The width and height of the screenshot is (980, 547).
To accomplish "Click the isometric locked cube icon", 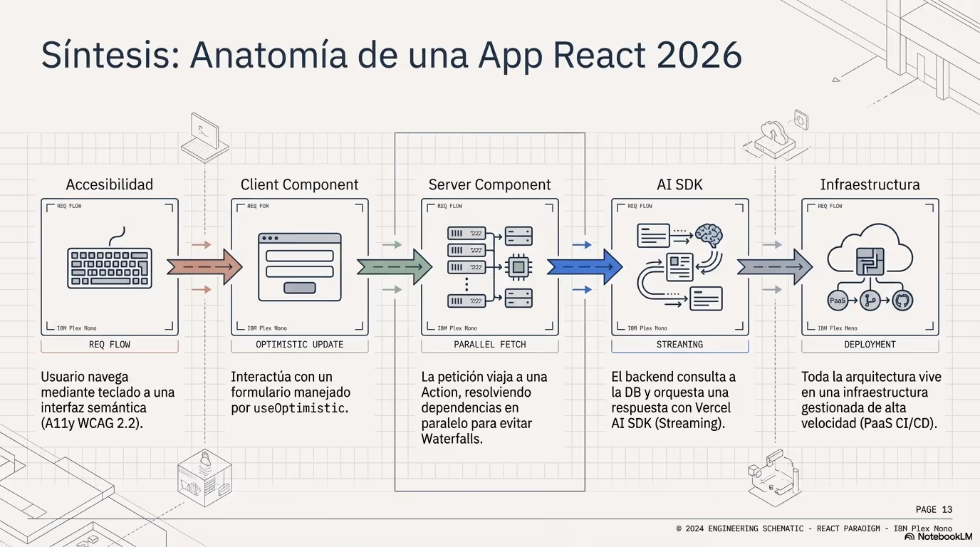I will point(204,477).
